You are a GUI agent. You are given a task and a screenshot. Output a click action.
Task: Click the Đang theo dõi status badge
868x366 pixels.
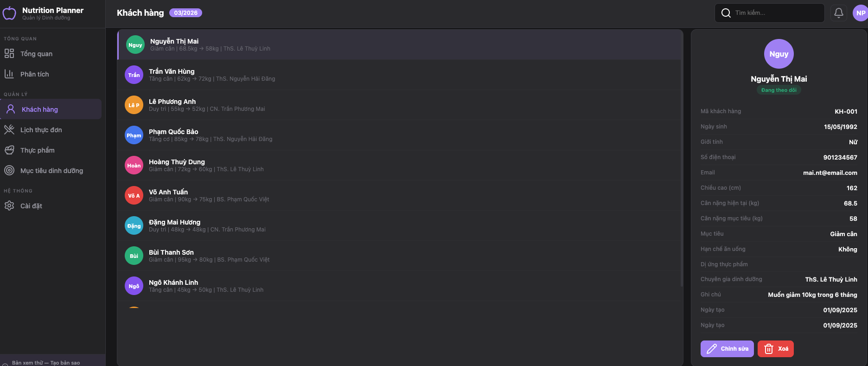(x=779, y=90)
